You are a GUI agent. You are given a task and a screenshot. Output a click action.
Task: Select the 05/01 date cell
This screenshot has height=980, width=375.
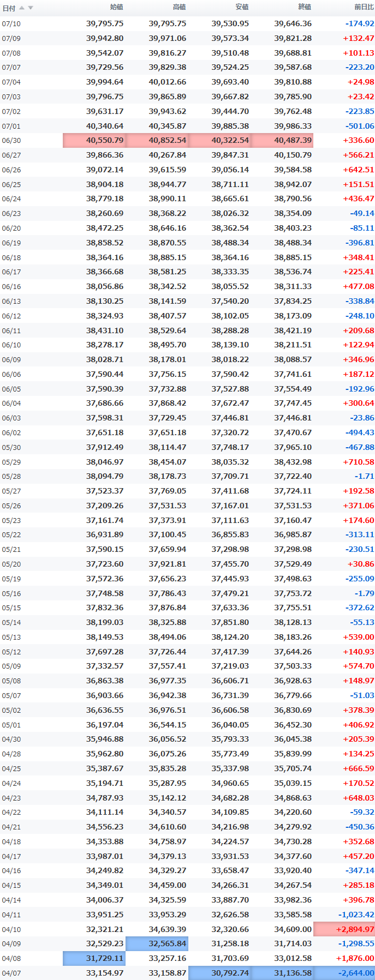click(11, 725)
